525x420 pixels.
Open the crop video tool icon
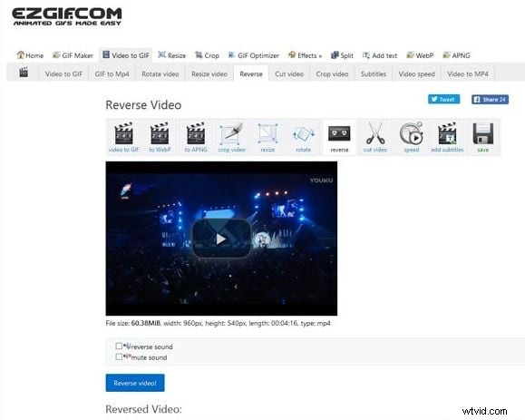(232, 137)
